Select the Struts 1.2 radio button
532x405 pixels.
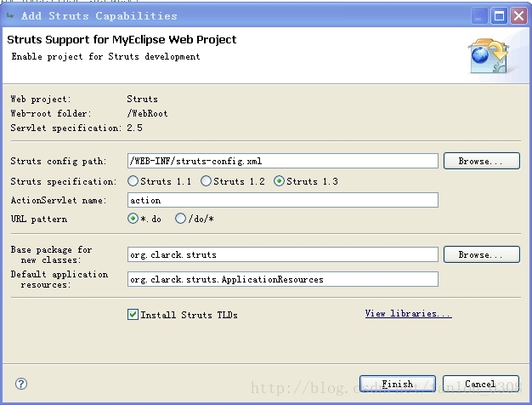coord(206,181)
